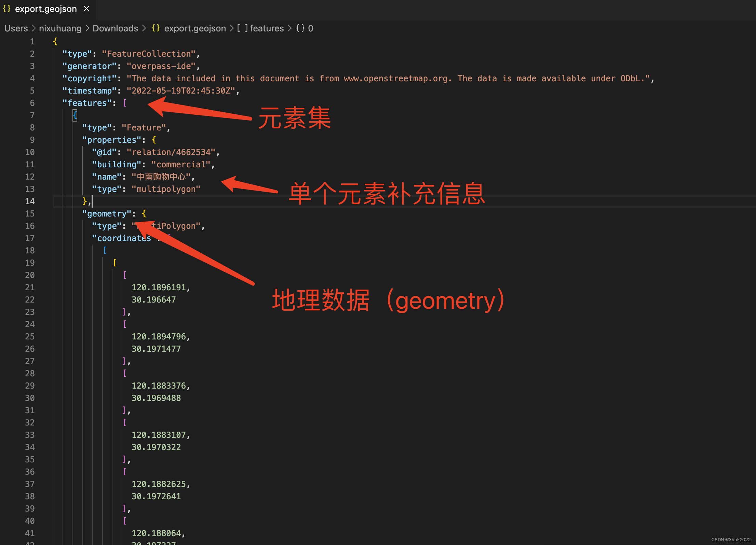Open the nixuhuang breadcrumb segment
The image size is (756, 545).
coord(60,28)
